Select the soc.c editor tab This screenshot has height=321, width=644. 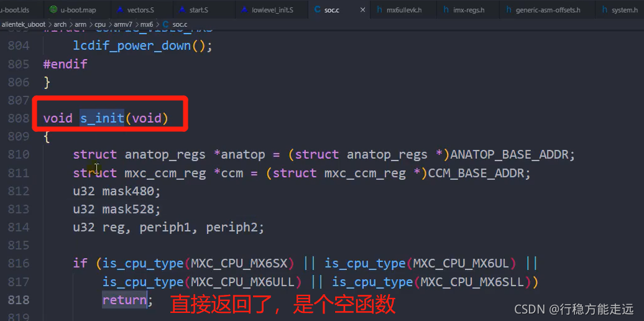pyautogui.click(x=331, y=9)
